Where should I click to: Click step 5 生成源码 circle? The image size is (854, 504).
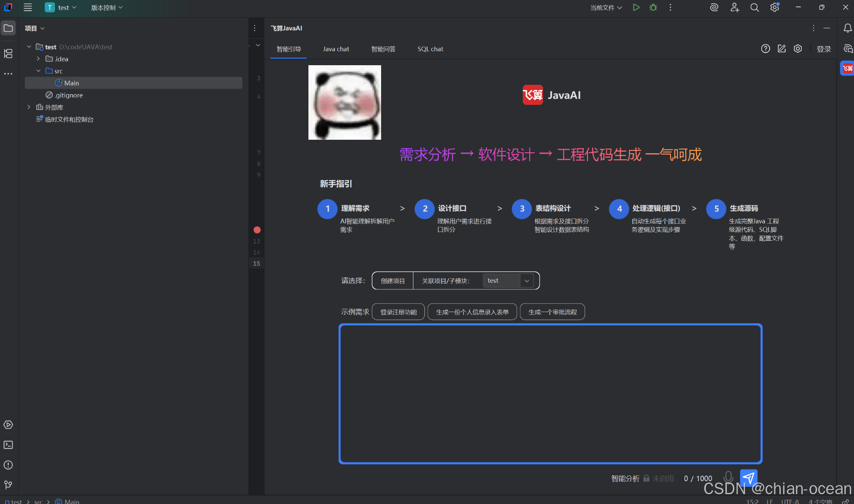click(717, 209)
